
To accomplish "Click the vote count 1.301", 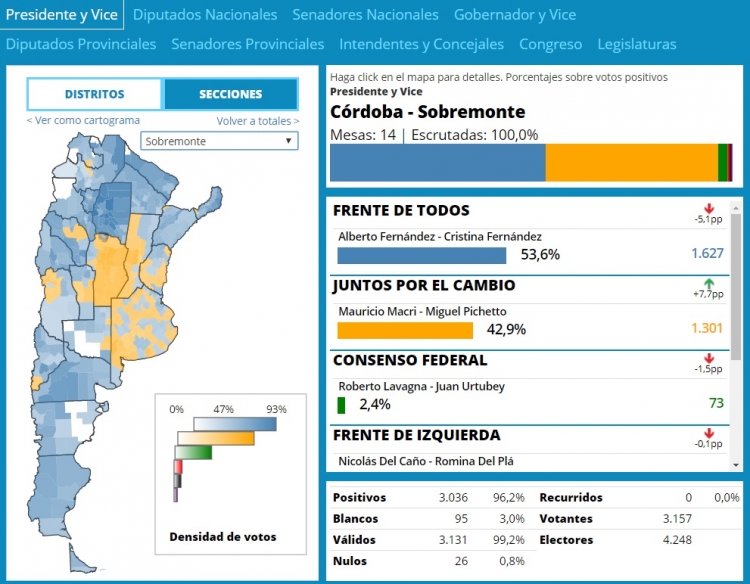I will point(707,328).
